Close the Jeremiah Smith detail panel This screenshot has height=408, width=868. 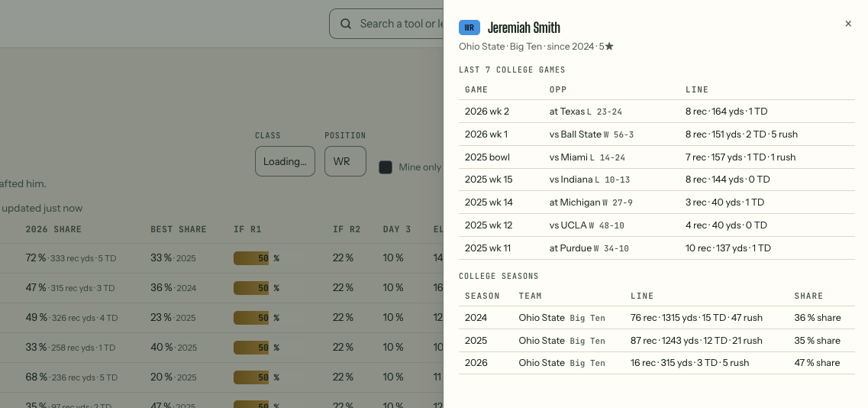(x=848, y=24)
